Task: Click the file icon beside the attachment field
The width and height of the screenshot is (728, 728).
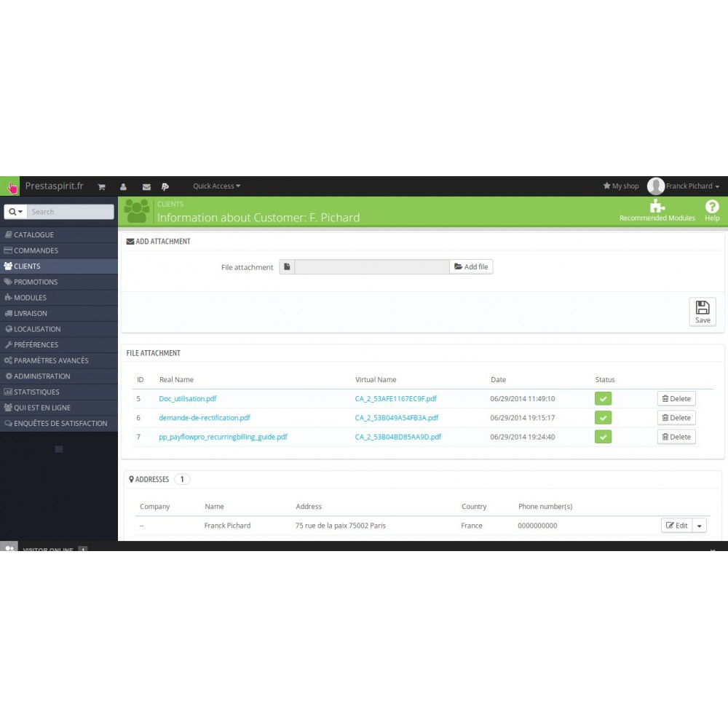Action: coord(287,267)
